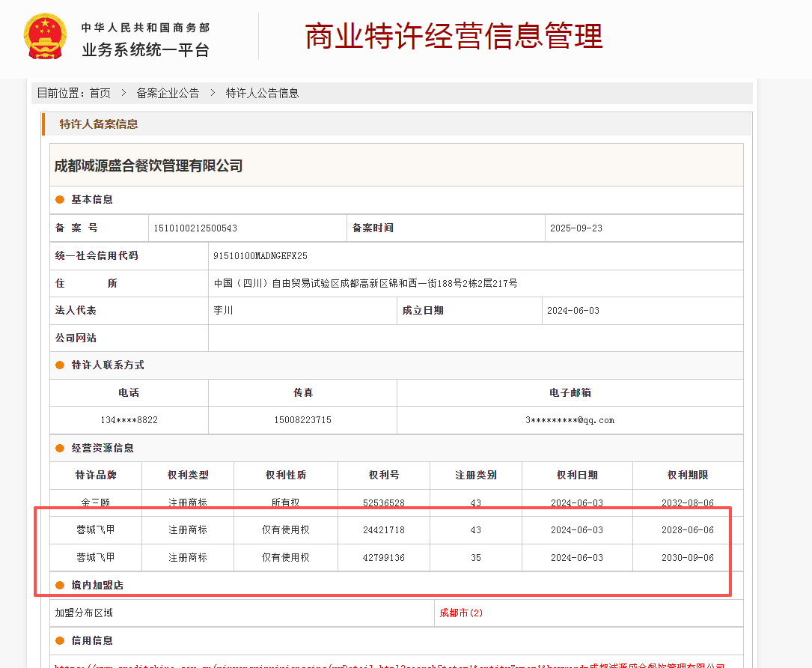
Task: Select rights number 42799136
Action: coord(384,558)
